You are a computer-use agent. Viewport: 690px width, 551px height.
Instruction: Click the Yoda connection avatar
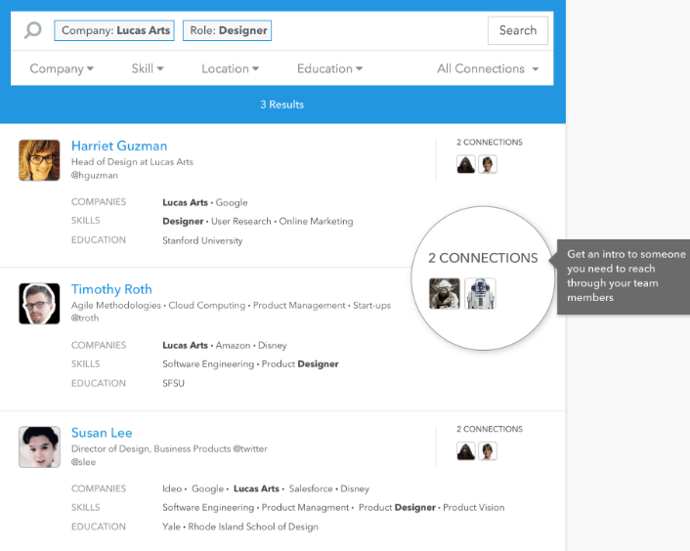[x=444, y=293]
